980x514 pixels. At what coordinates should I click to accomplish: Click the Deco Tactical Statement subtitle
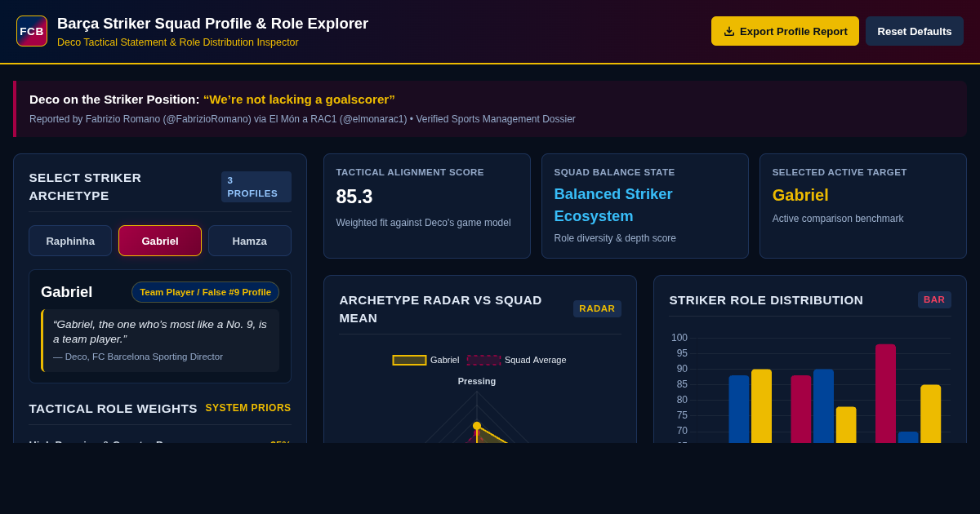tap(178, 42)
